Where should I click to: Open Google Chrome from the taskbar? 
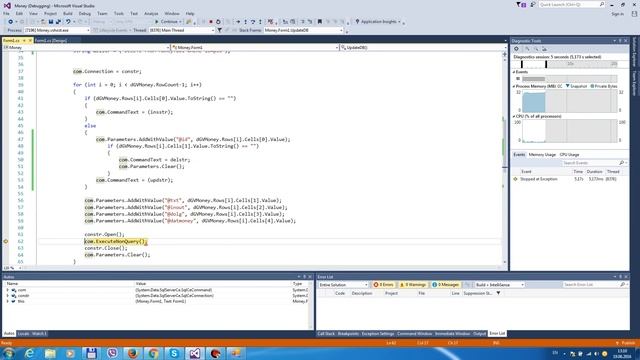(153, 353)
